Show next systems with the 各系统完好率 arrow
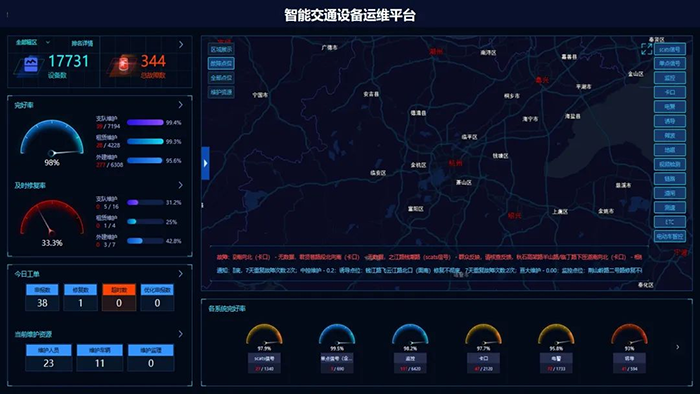The width and height of the screenshot is (700, 394). tap(678, 347)
